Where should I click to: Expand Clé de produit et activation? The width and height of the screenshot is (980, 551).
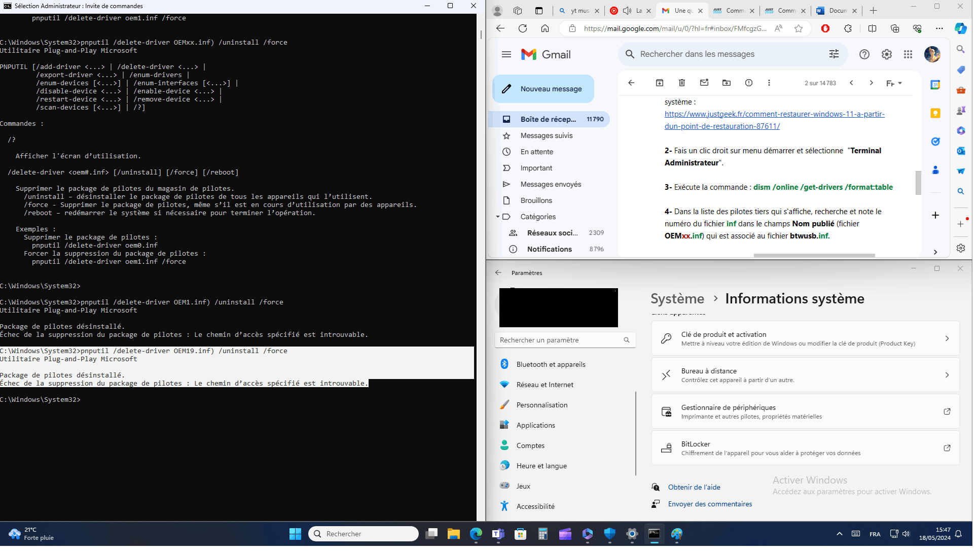(805, 338)
